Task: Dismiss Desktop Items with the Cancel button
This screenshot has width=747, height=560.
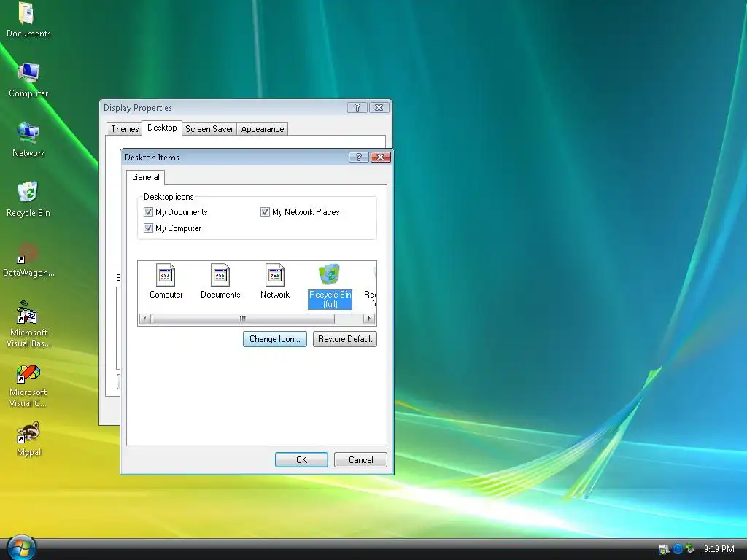Action: coord(360,459)
